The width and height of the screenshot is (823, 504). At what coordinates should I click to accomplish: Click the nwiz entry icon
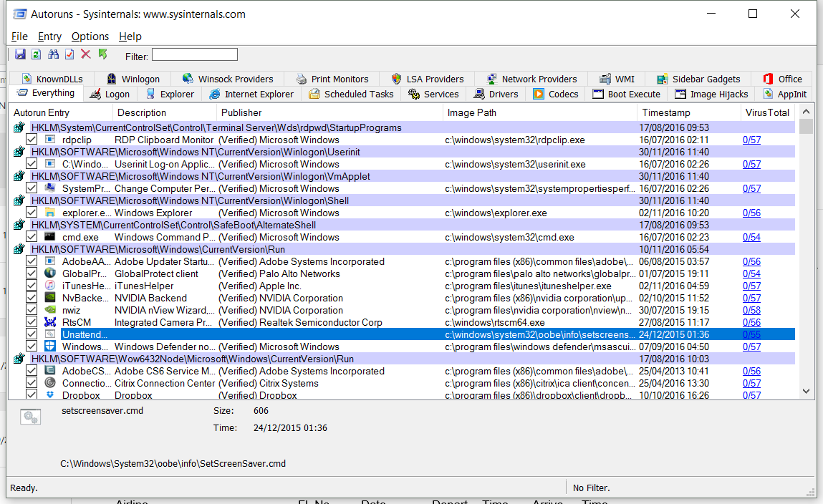pos(50,310)
